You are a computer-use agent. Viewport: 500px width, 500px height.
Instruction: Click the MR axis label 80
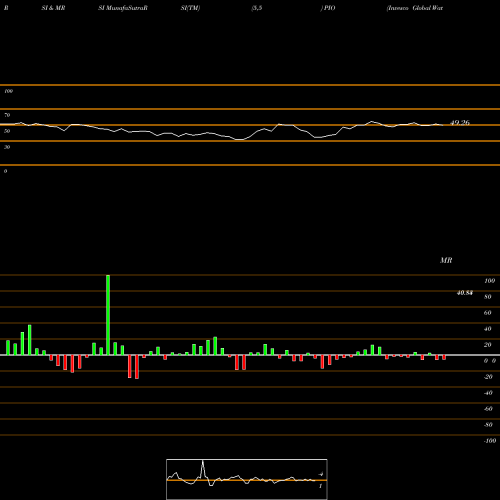(x=488, y=297)
